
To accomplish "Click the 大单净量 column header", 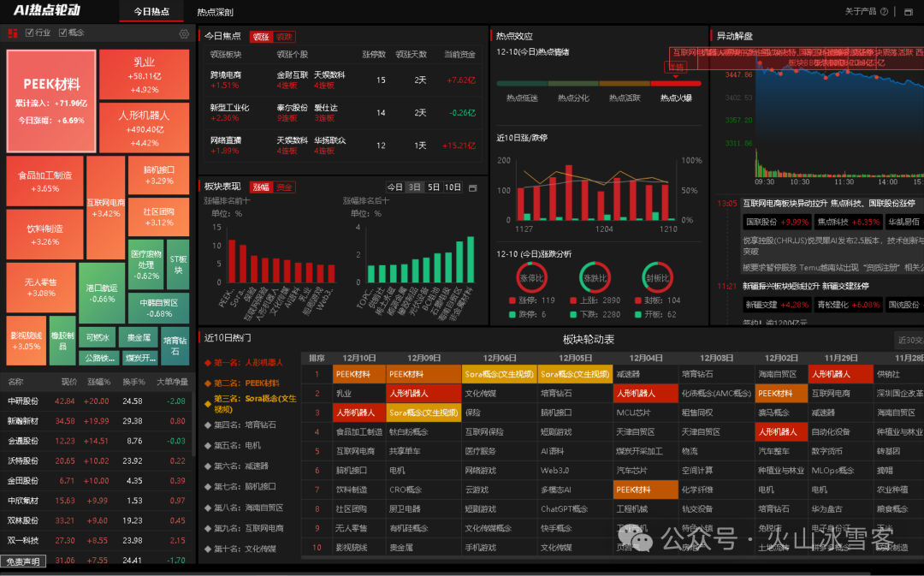I will pyautogui.click(x=172, y=382).
